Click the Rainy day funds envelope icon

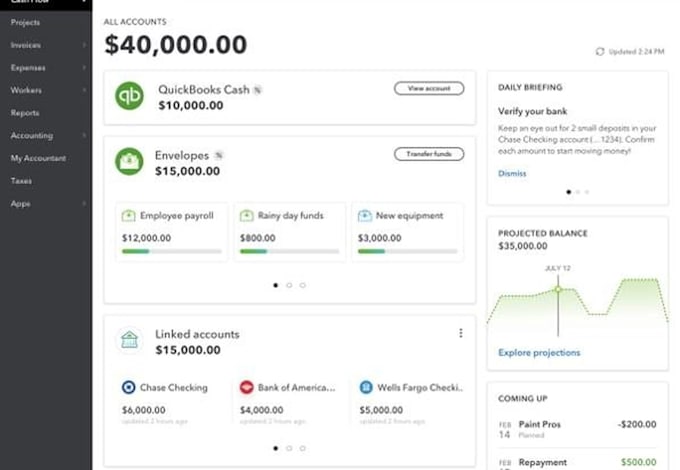coord(246,215)
